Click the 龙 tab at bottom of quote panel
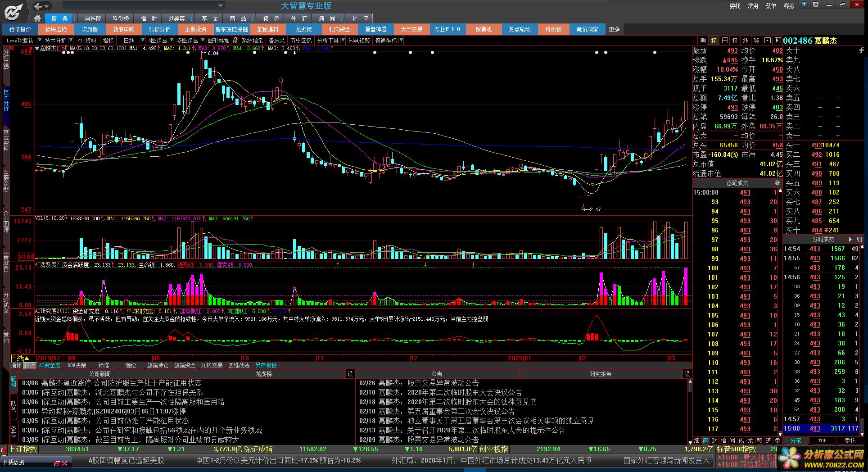 coord(750,440)
